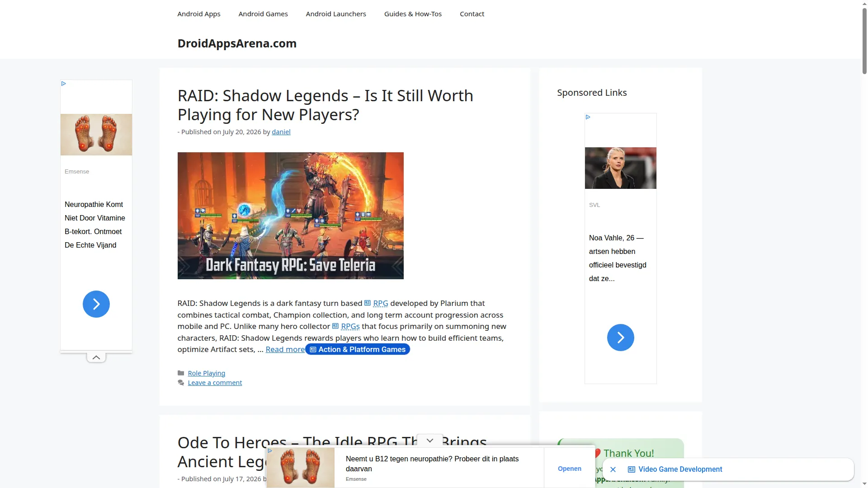Open author daniel's profile link
Image resolution: width=868 pixels, height=488 pixels.
281,132
